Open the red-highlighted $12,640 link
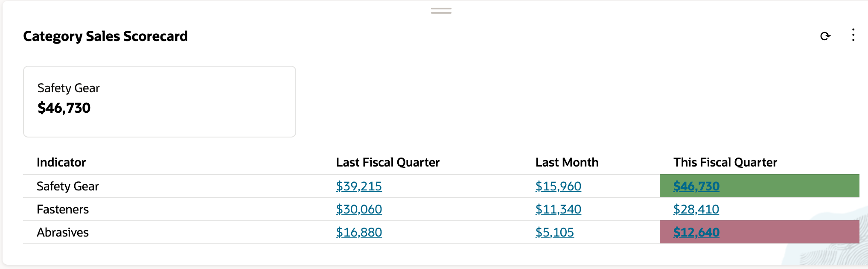Image resolution: width=868 pixels, height=269 pixels. tap(696, 232)
